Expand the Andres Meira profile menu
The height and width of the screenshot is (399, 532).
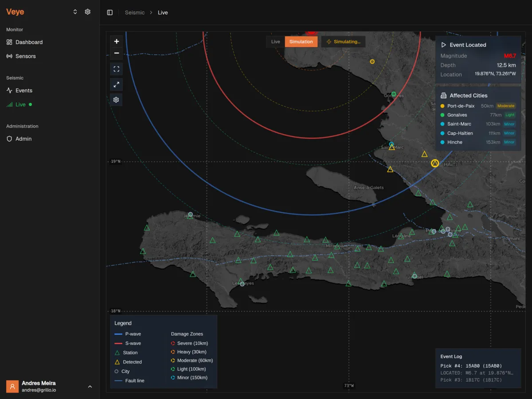pos(50,386)
